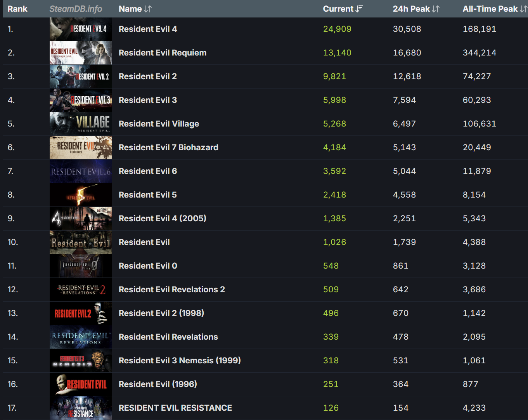Image resolution: width=528 pixels, height=420 pixels.
Task: Open the Resident Evil 7 Biohazard thumbnail
Action: [81, 148]
